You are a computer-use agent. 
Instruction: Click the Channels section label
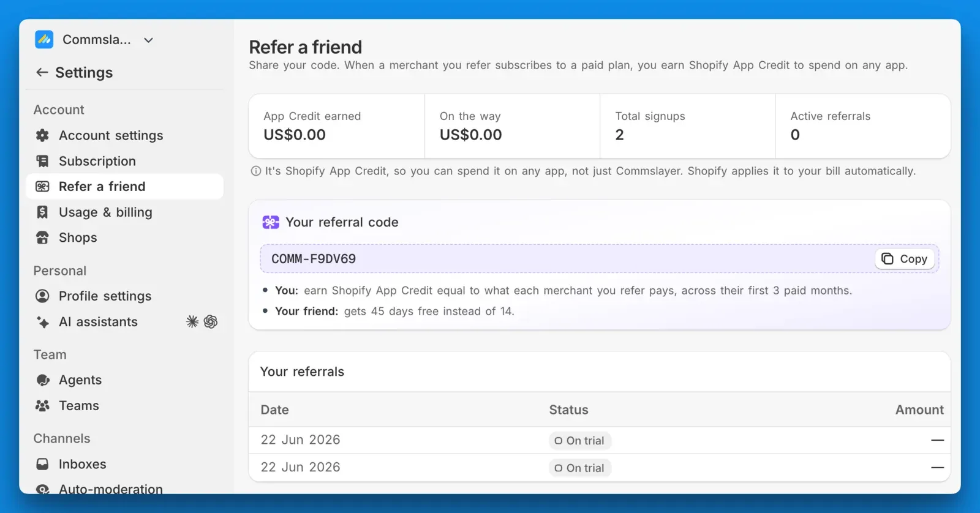[x=61, y=439]
